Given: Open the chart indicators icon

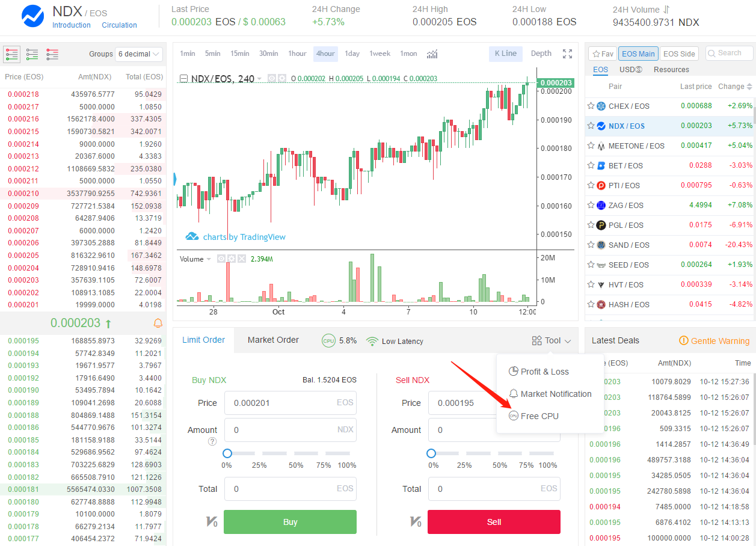Looking at the screenshot, I should (432, 54).
